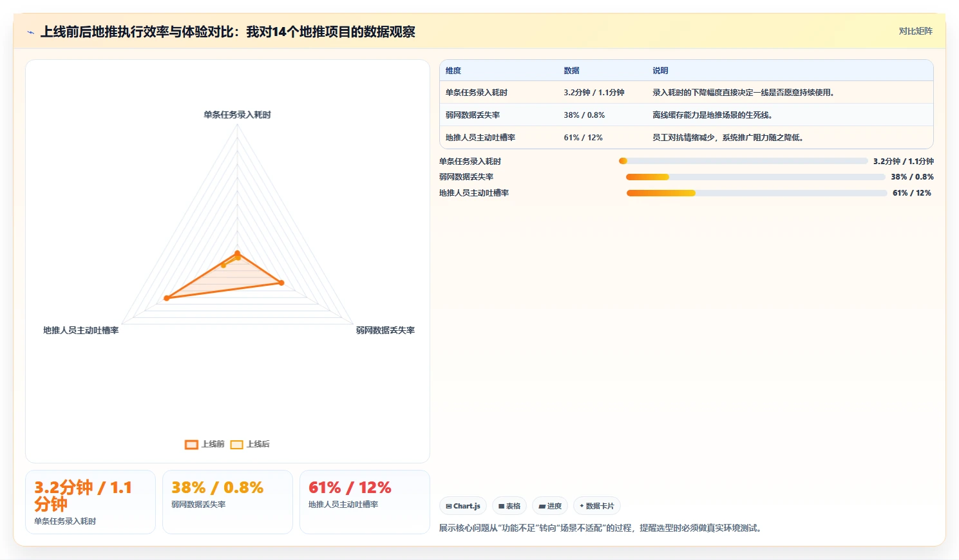Click the 数据卡片 tag
Image resolution: width=959 pixels, height=560 pixels.
pyautogui.click(x=597, y=506)
